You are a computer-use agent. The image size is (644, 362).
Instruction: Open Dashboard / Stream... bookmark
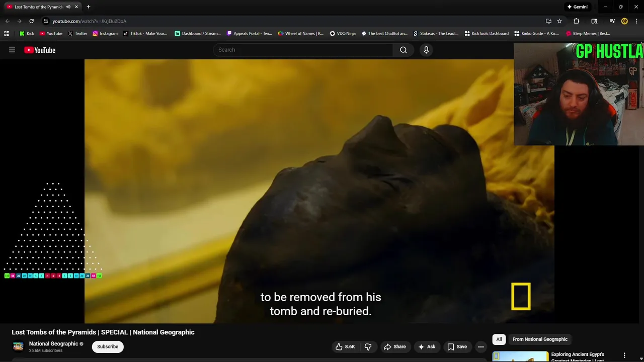click(x=198, y=34)
